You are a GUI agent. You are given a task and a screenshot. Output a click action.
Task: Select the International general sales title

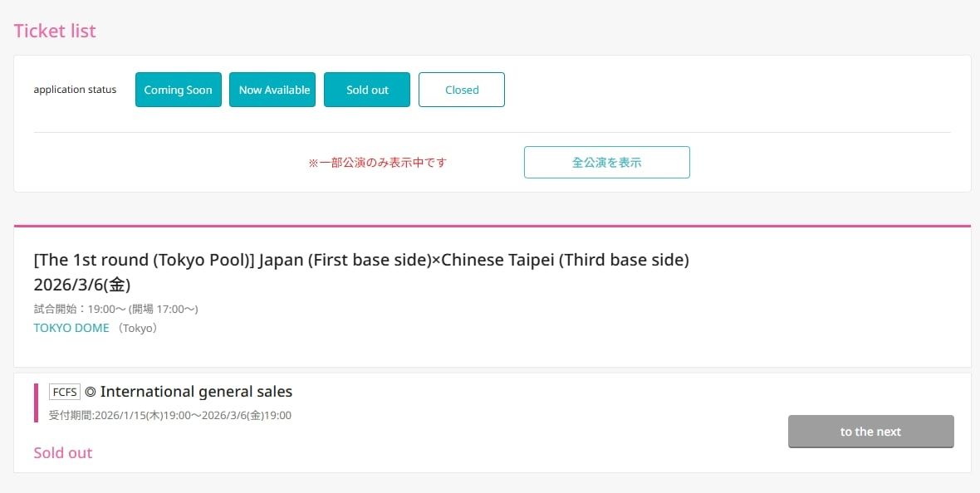[196, 392]
